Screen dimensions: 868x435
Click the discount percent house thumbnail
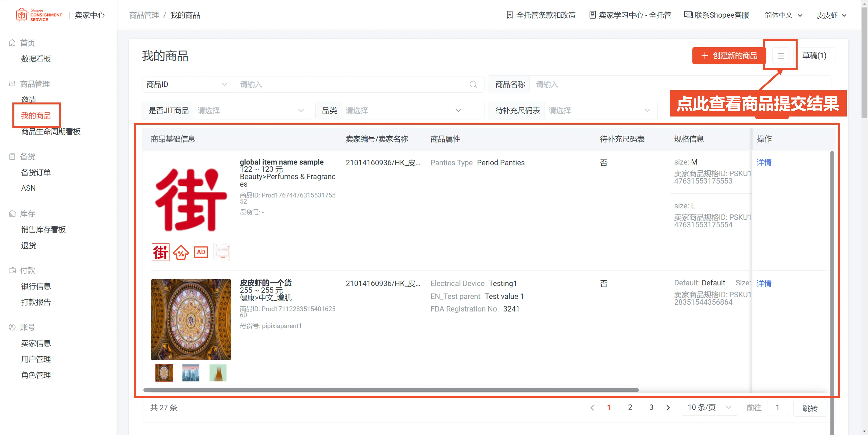181,252
